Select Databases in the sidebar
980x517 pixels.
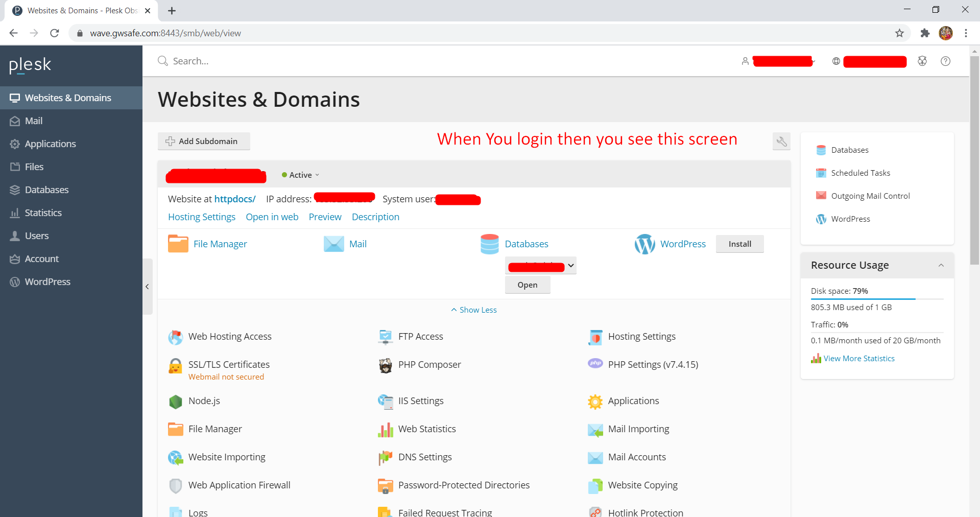click(71, 190)
